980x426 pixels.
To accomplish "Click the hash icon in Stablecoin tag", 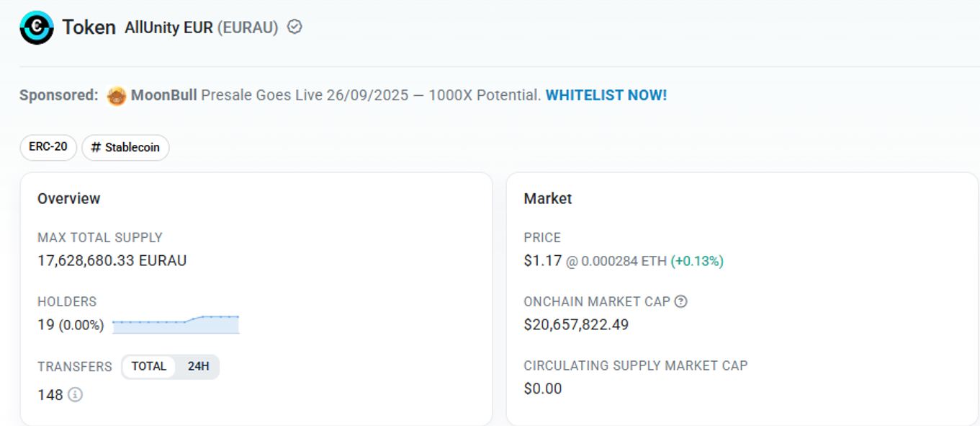I will (96, 148).
